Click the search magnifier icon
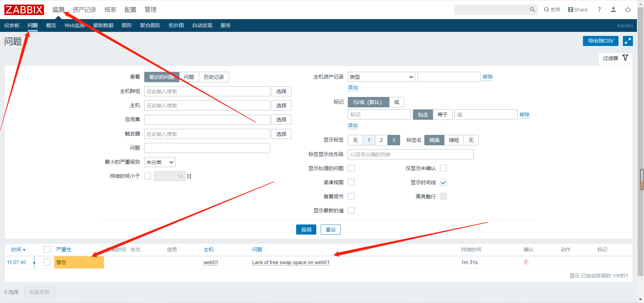The height and width of the screenshot is (303, 644). tap(532, 10)
